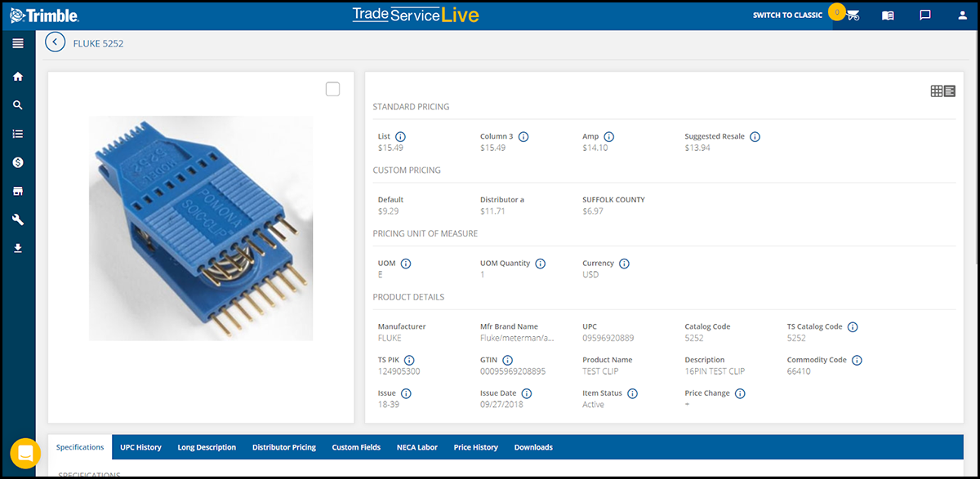
Task: Show info for Suggested Resale
Action: coord(755,137)
